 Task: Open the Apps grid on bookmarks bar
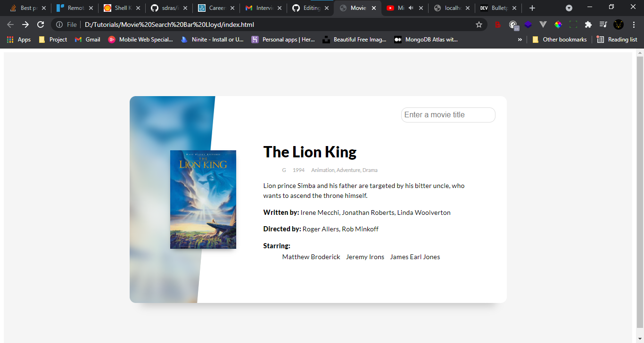10,40
